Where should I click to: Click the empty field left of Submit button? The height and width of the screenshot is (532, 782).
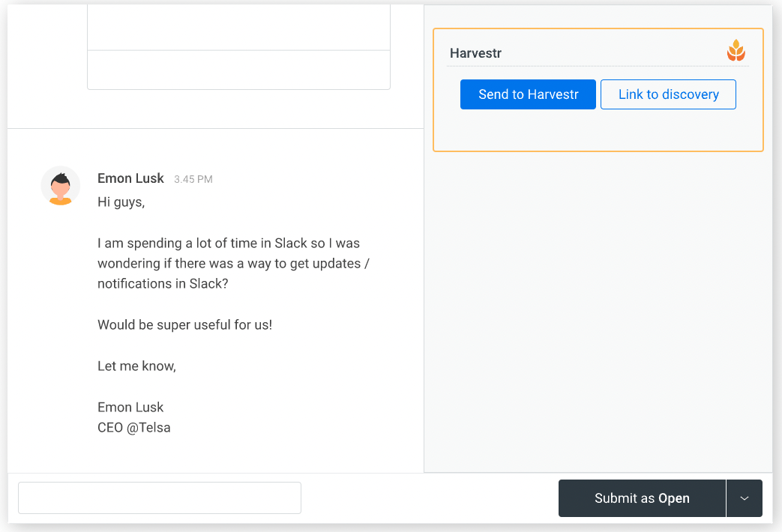(159, 498)
